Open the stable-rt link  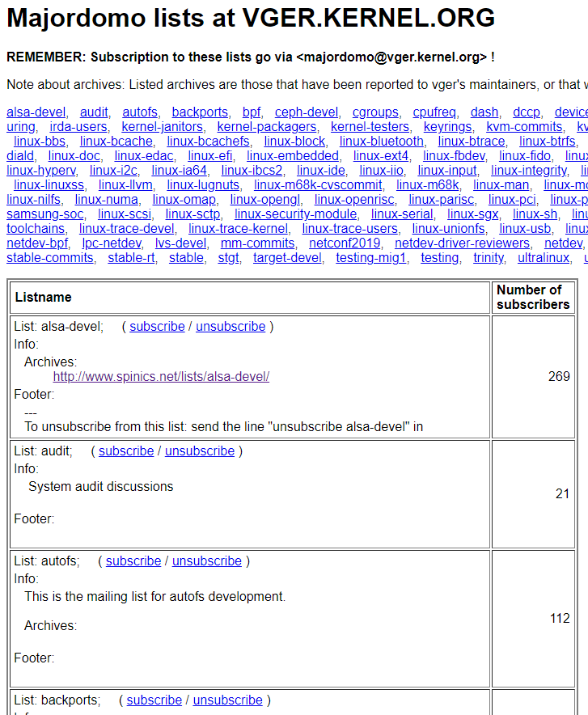[x=131, y=258]
